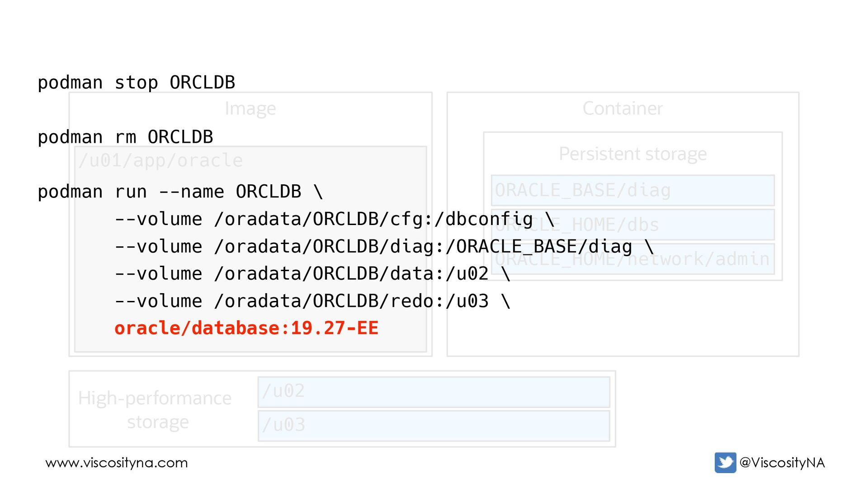Screen dimensions: 868x488
Task: Select the faded /u02 storage box
Action: [433, 391]
